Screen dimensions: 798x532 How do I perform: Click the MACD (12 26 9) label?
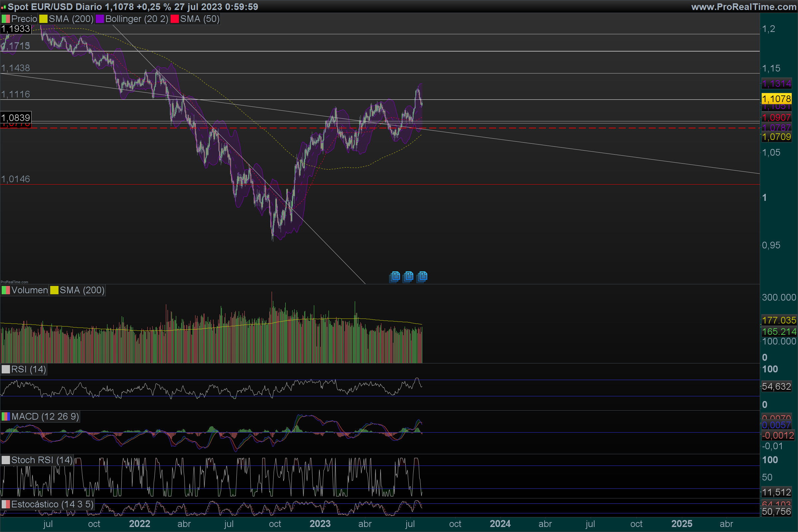point(45,417)
